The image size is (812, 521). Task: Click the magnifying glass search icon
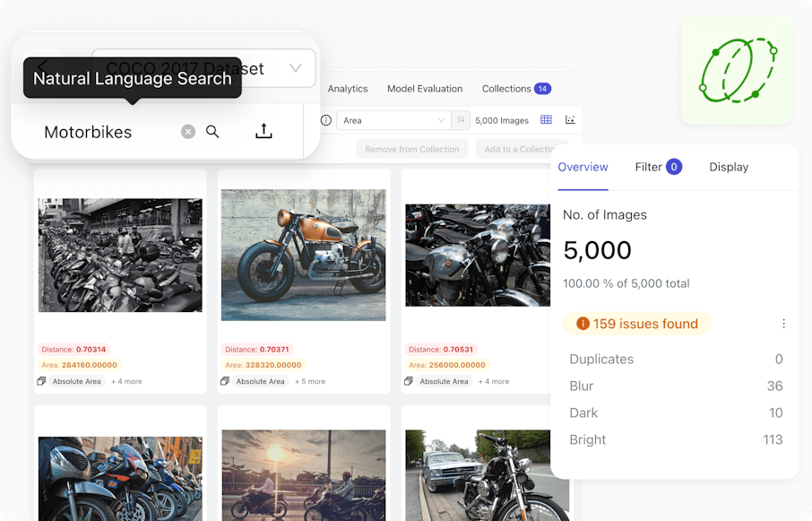point(212,132)
